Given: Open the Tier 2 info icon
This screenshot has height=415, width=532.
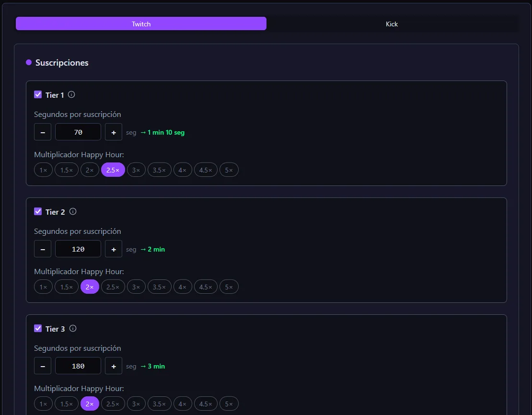Looking at the screenshot, I should (x=72, y=212).
